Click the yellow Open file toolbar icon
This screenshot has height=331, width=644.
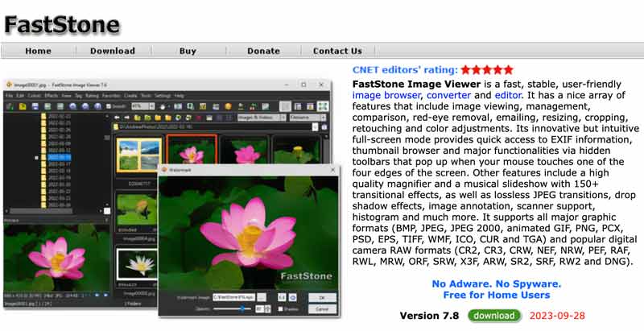pyautogui.click(x=23, y=106)
